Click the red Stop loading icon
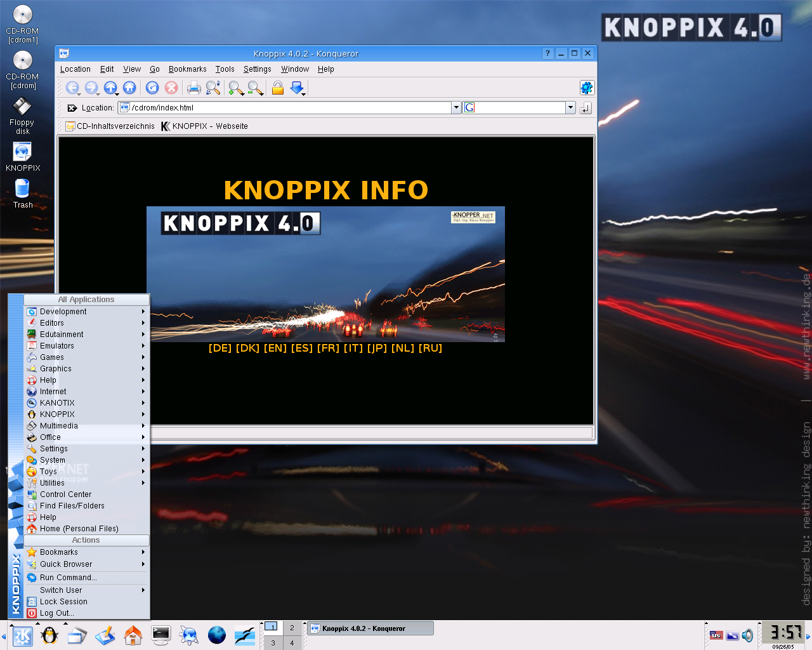This screenshot has width=812, height=650. click(x=171, y=88)
